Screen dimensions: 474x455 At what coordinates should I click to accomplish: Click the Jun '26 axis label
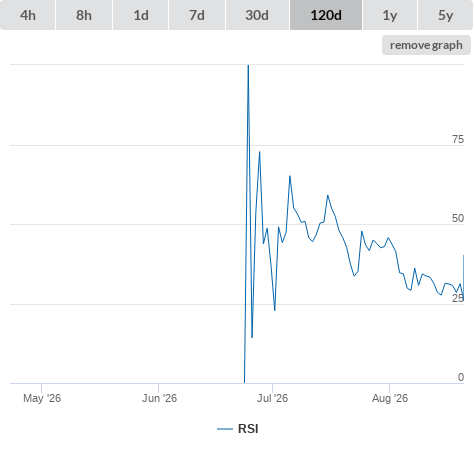(x=159, y=398)
